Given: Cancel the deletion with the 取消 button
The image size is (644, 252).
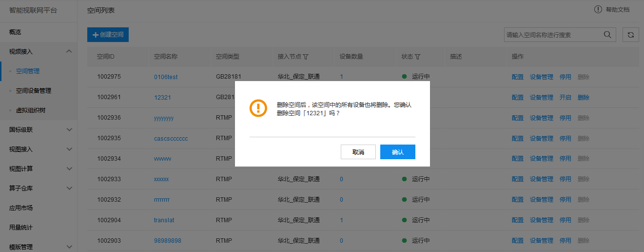Looking at the screenshot, I should click(x=358, y=152).
